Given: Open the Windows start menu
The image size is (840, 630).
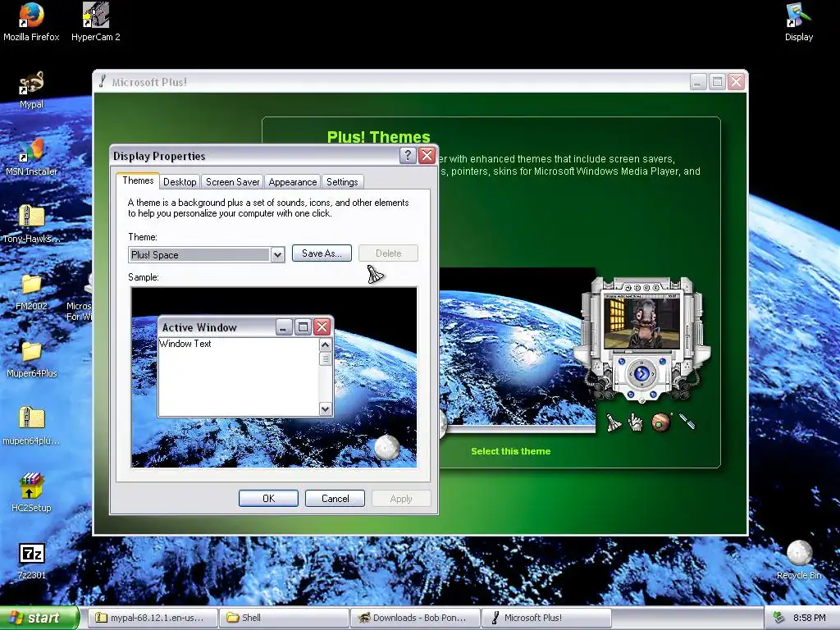Looking at the screenshot, I should (39, 618).
